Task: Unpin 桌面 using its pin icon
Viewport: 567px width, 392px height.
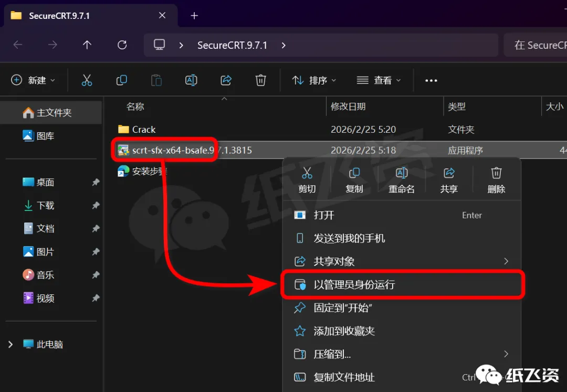Action: [x=96, y=182]
